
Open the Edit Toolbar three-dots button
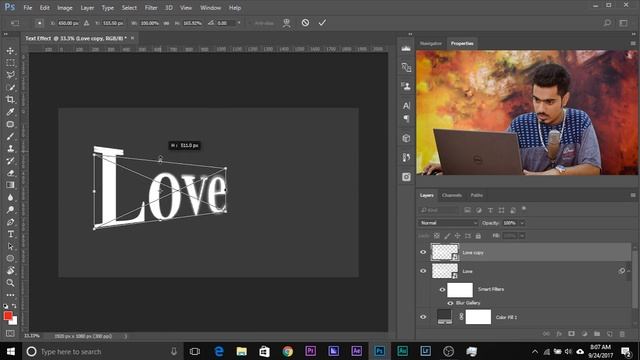point(10,295)
